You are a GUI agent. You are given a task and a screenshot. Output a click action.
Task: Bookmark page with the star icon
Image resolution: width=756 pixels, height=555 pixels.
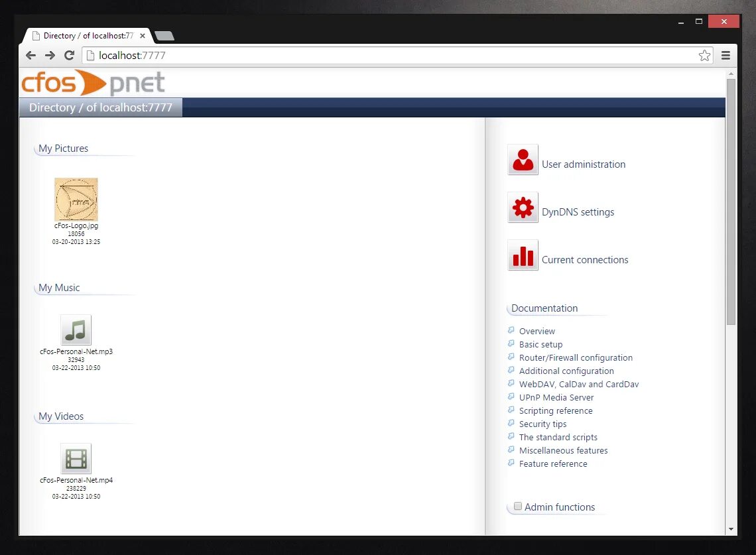[704, 56]
